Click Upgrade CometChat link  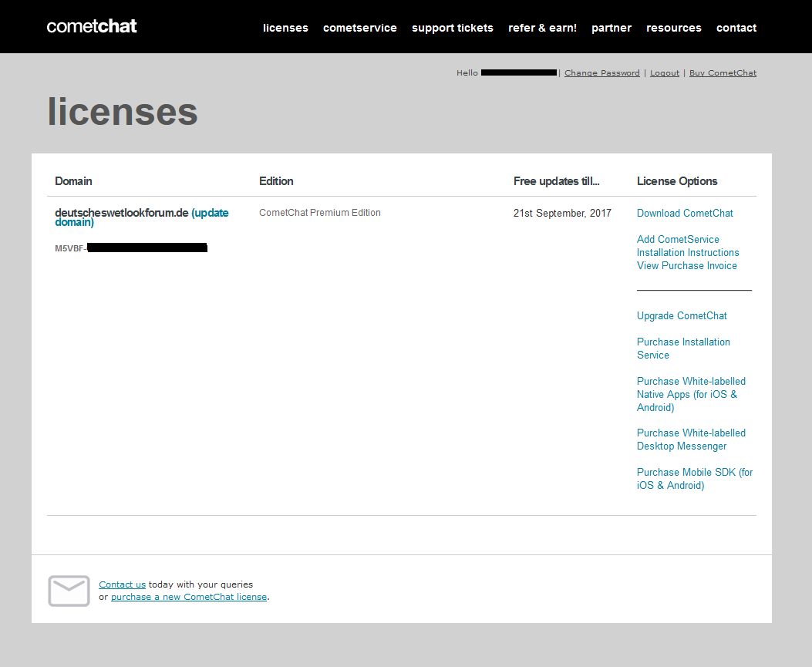682,316
